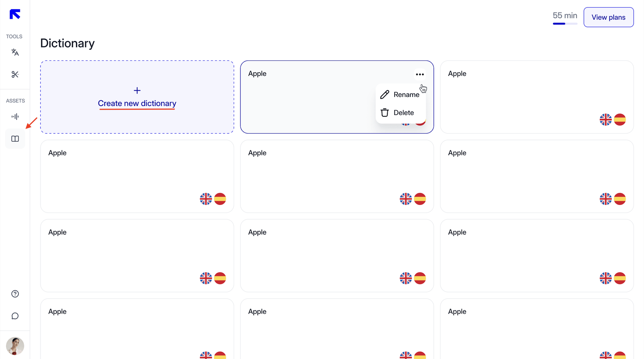Click the 55 min usage progress bar
This screenshot has height=359, width=644.
565,24
